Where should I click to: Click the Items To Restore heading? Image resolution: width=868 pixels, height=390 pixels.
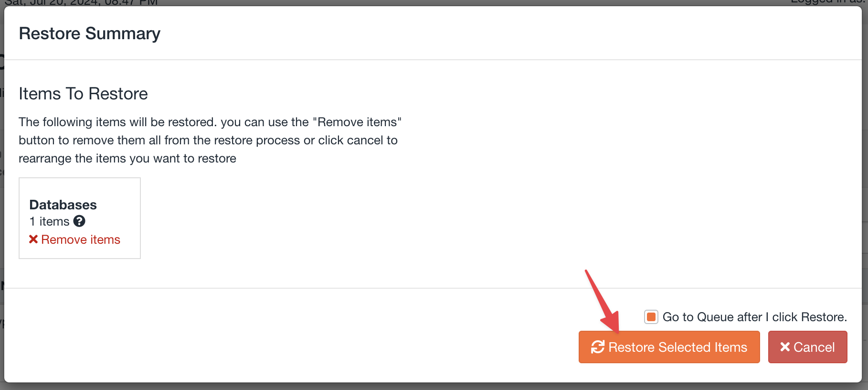pos(83,94)
